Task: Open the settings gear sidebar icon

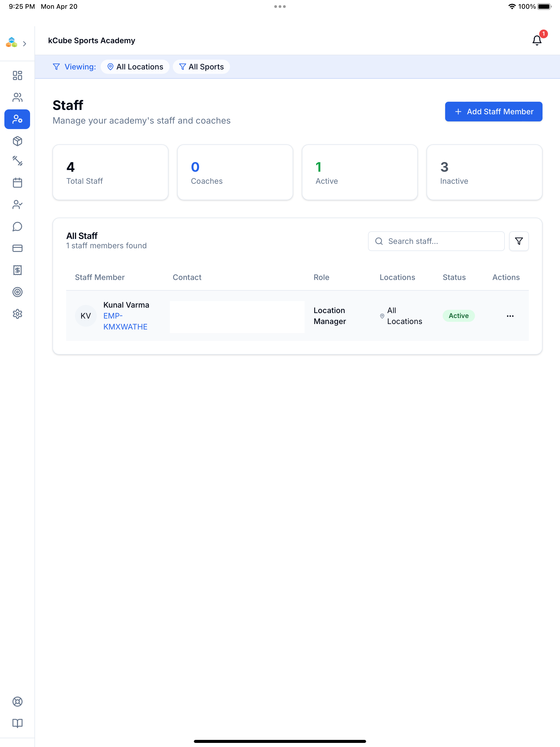Action: coord(17,314)
